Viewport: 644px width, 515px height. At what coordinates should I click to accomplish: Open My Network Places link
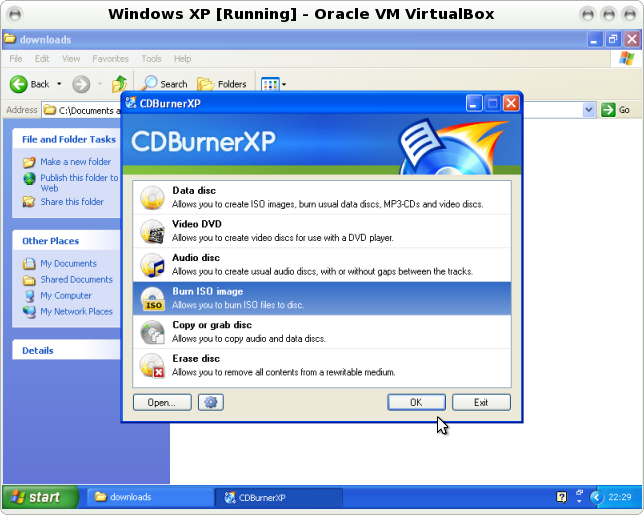(x=76, y=311)
